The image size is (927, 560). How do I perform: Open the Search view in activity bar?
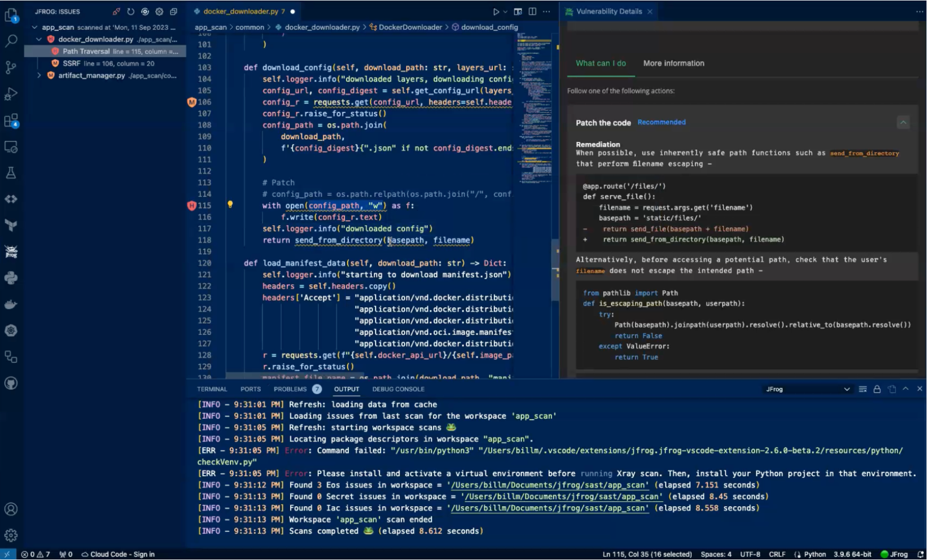tap(11, 41)
